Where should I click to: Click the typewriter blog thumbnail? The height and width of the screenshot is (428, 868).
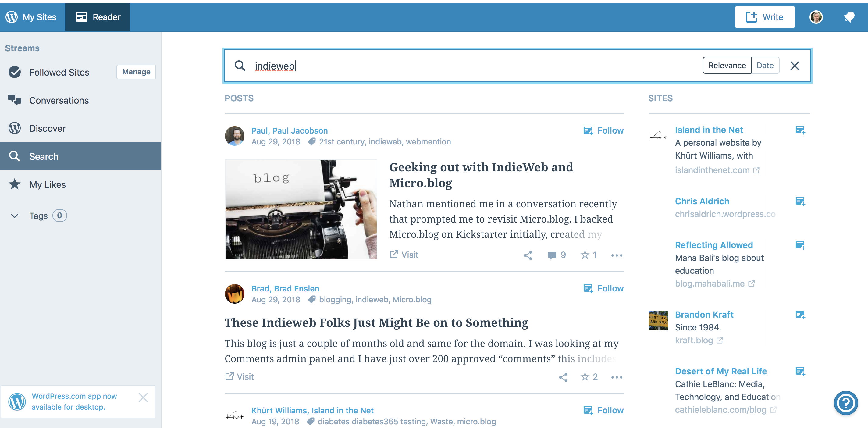point(301,209)
